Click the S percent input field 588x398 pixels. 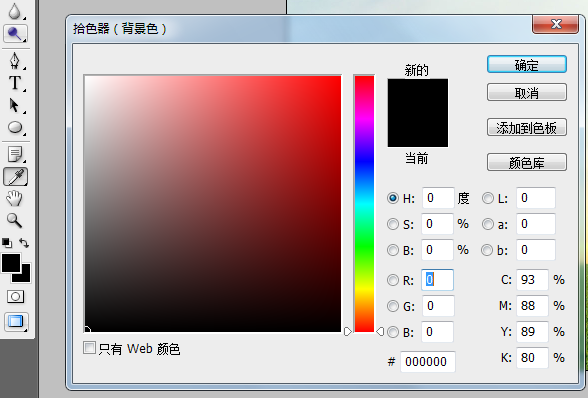click(437, 224)
